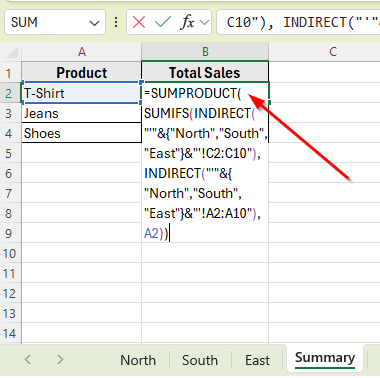The height and width of the screenshot is (378, 380).
Task: Switch to the South sheet tab
Action: (200, 360)
